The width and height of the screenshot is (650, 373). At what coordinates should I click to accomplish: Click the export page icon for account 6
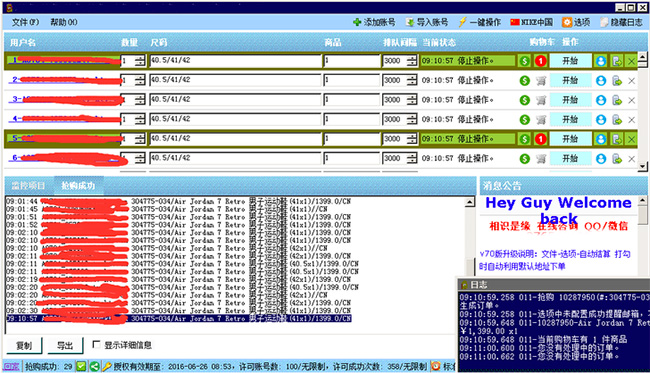coord(617,159)
